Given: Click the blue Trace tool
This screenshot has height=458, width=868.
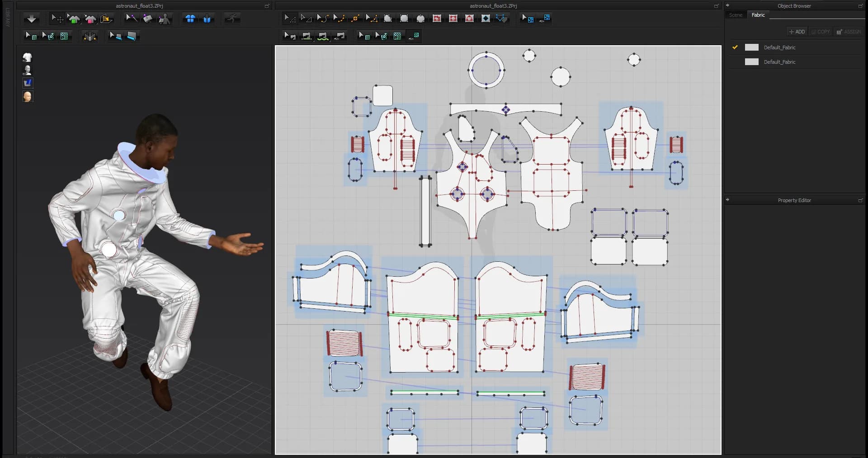Looking at the screenshot, I should [502, 19].
